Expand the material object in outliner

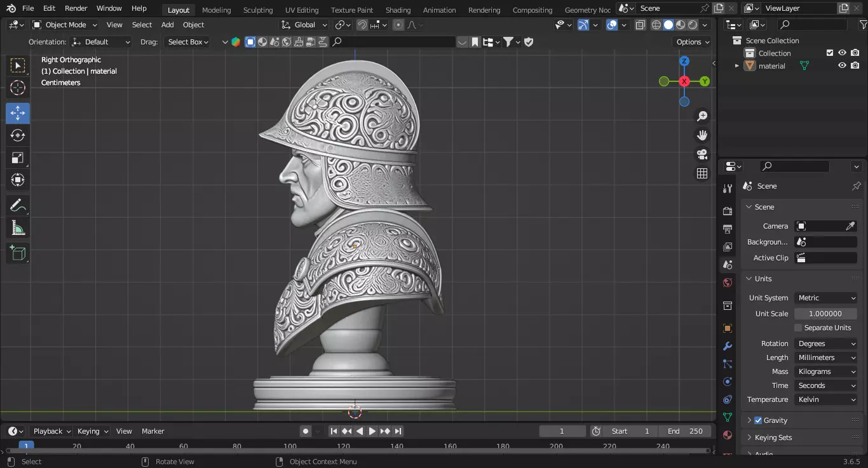pos(737,65)
